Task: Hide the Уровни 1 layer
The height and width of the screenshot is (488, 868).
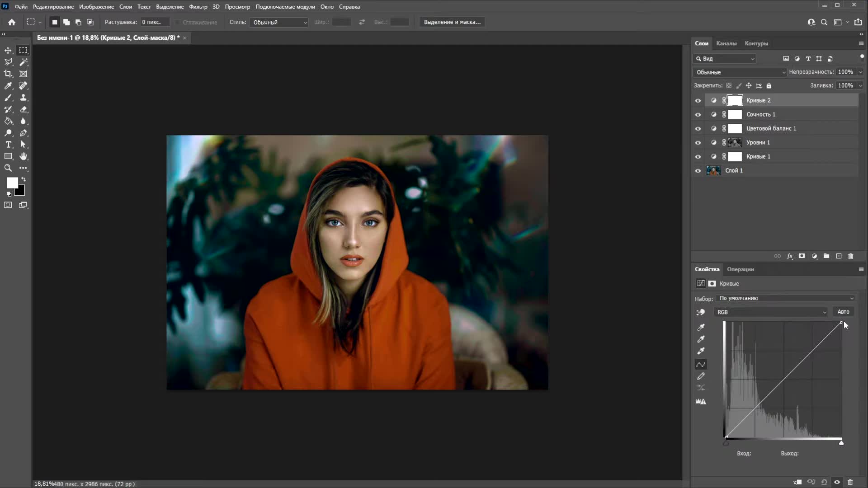Action: tap(698, 143)
